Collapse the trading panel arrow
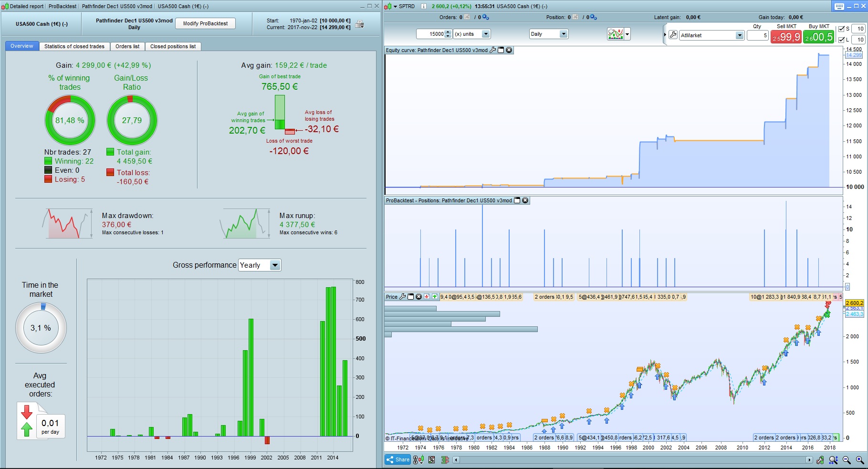The image size is (868, 469). [x=665, y=35]
